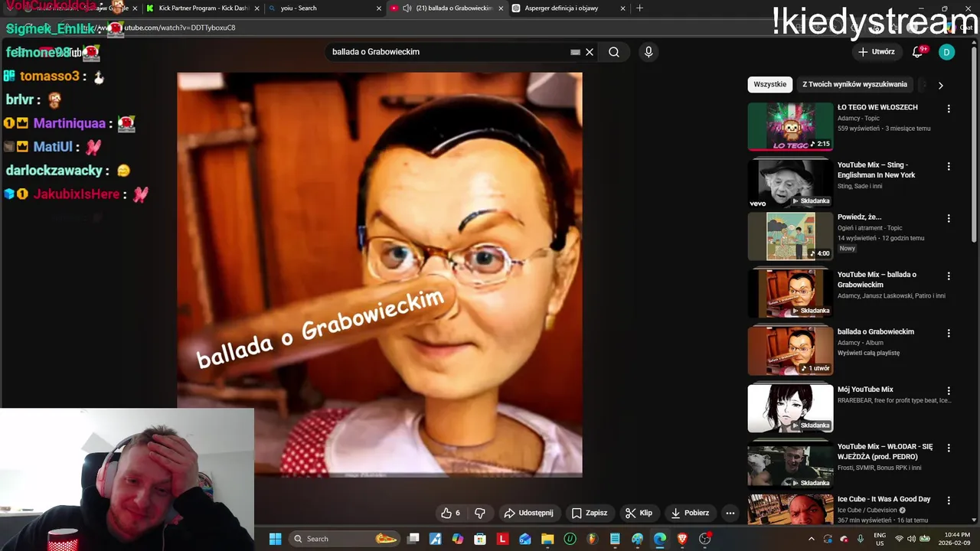Open Task View on the taskbar
Screen dimensions: 980x551
point(413,539)
